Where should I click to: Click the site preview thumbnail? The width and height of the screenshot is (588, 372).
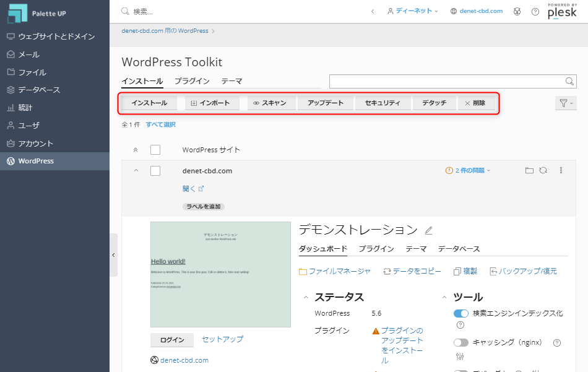220,274
